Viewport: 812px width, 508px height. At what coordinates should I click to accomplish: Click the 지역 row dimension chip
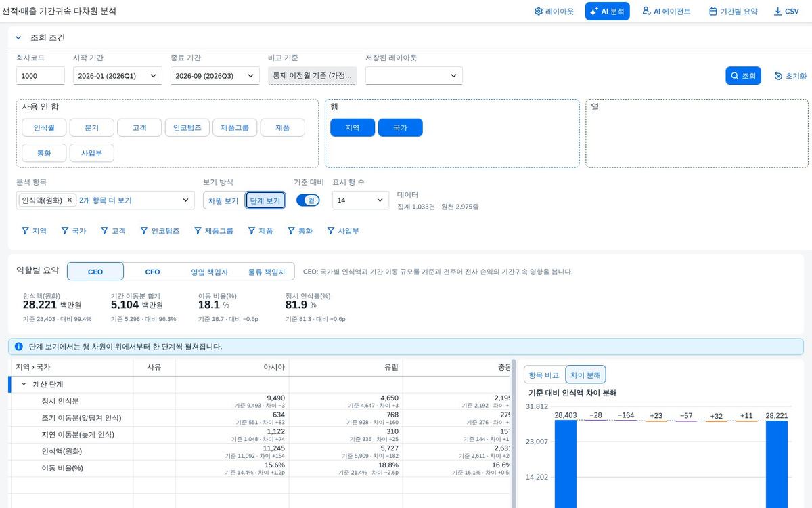click(353, 127)
